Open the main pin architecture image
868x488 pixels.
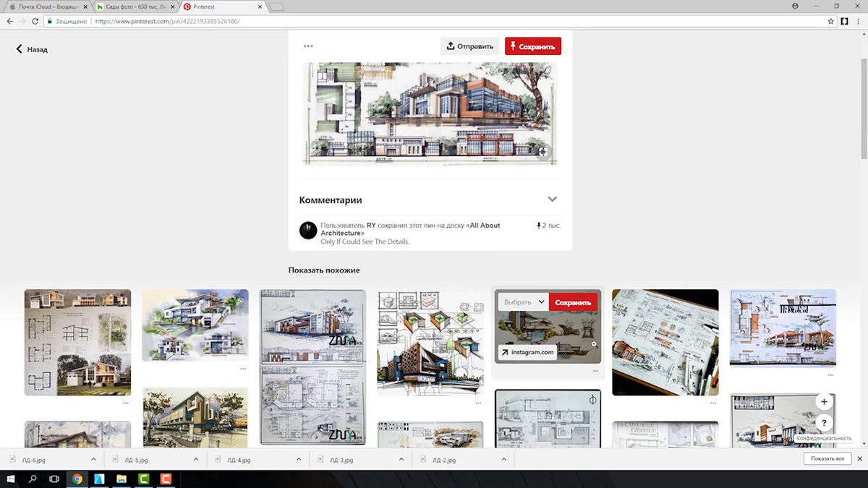430,114
